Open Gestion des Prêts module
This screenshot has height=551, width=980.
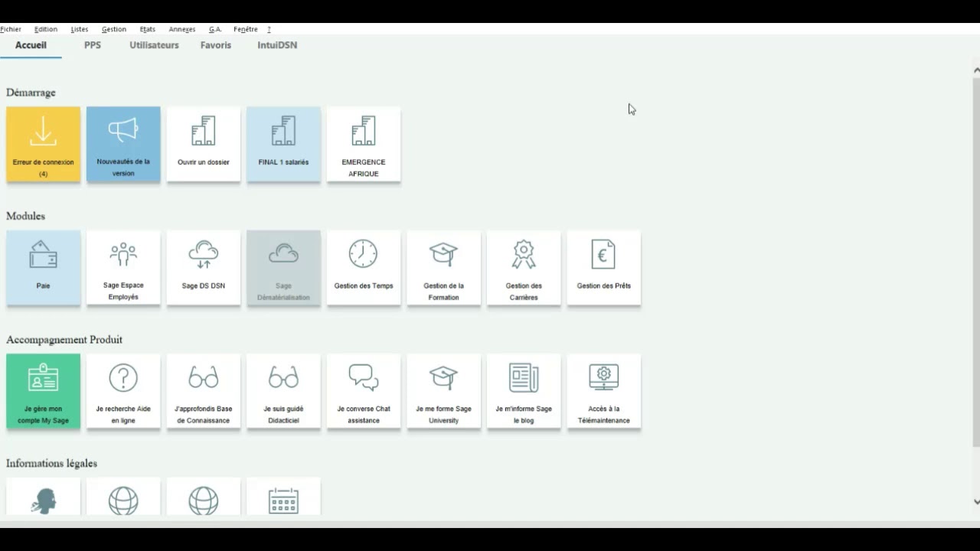point(604,268)
